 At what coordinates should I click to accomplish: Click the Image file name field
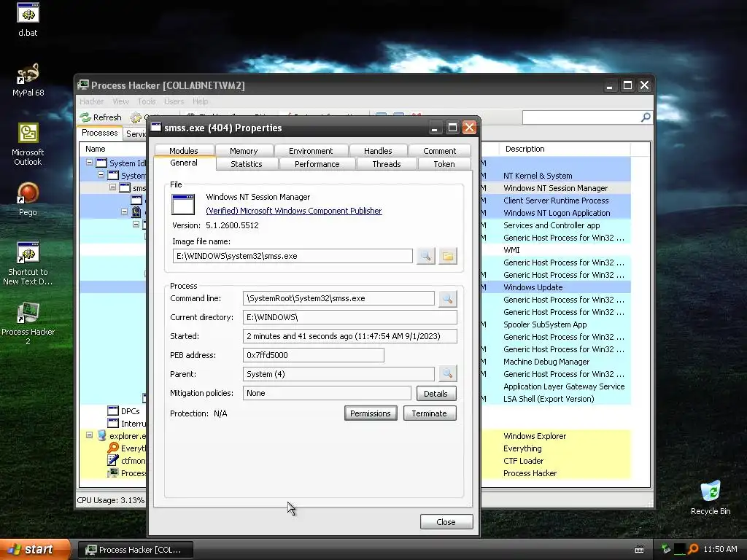point(293,256)
